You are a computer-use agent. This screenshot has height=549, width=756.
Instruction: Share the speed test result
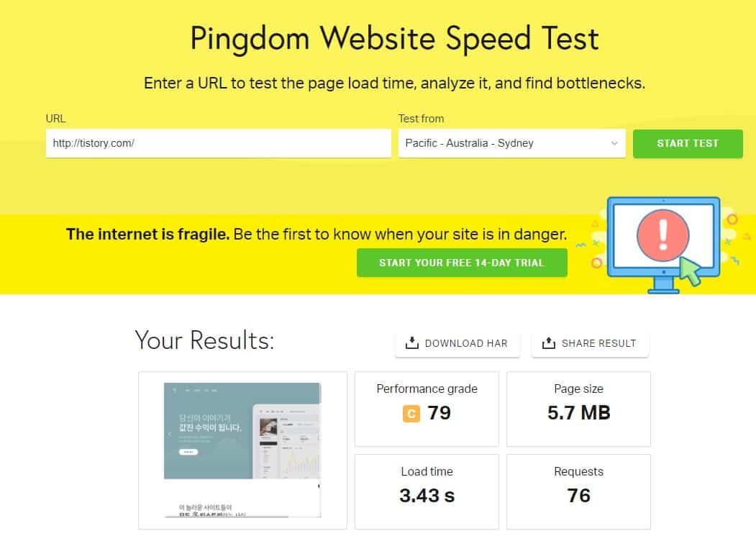coord(590,343)
